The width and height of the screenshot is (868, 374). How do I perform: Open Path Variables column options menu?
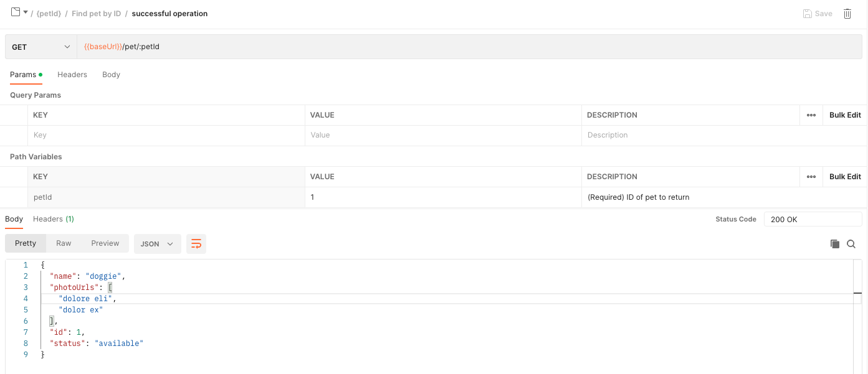click(811, 177)
